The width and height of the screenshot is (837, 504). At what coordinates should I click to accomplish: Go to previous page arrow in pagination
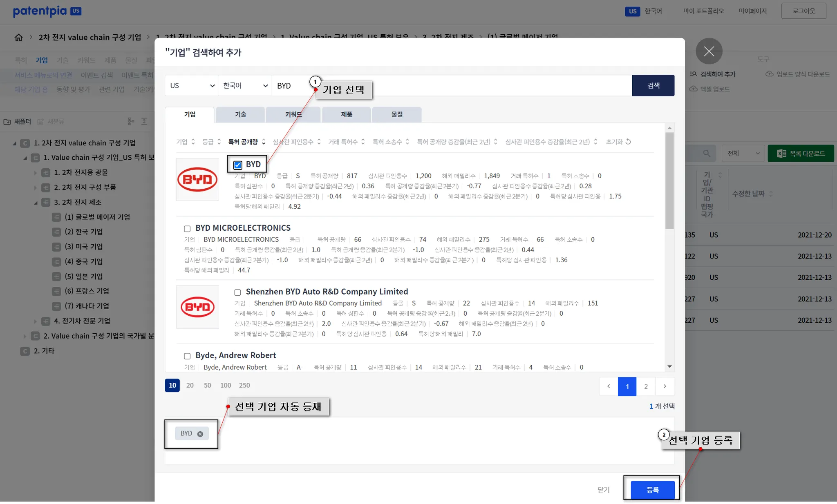pyautogui.click(x=609, y=386)
